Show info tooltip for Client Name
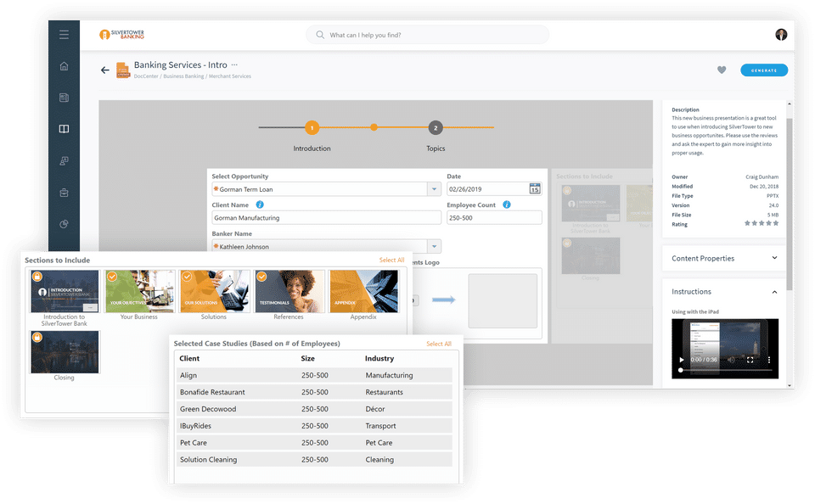 pos(260,204)
